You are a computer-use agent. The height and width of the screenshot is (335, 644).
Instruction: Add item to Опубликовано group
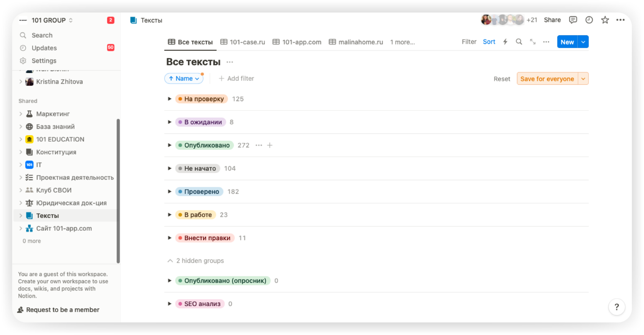click(x=270, y=145)
